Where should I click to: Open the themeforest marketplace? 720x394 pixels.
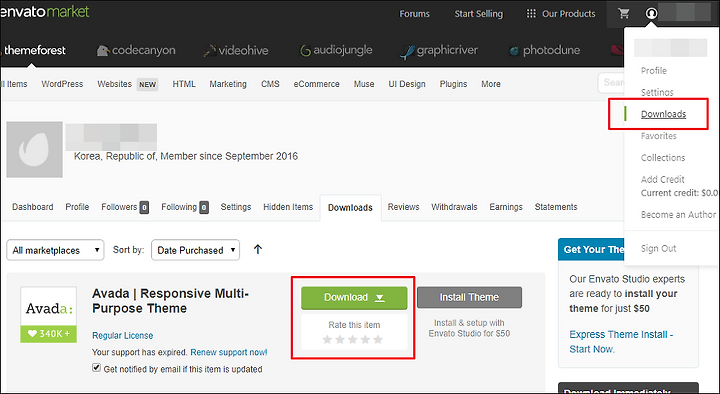[x=34, y=50]
